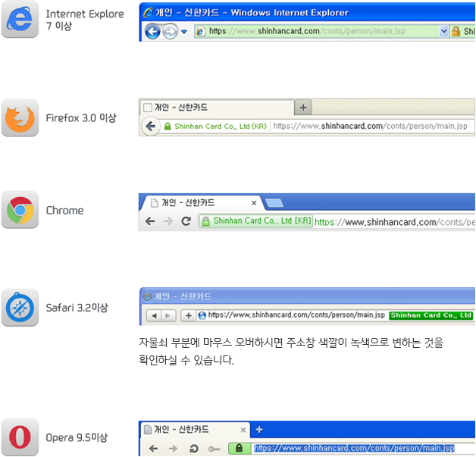This screenshot has width=476, height=457.
Task: Click the Chrome text label
Action: 64,210
